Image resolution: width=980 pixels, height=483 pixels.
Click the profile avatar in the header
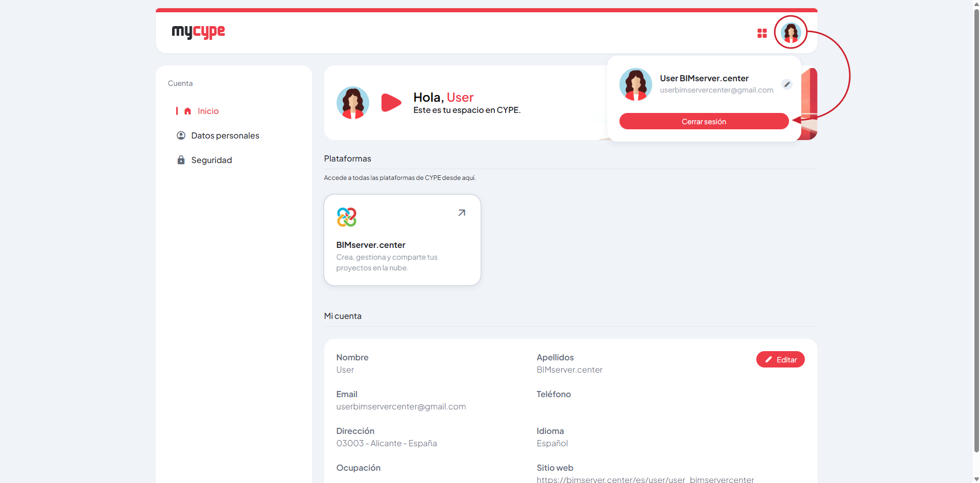pyautogui.click(x=791, y=33)
